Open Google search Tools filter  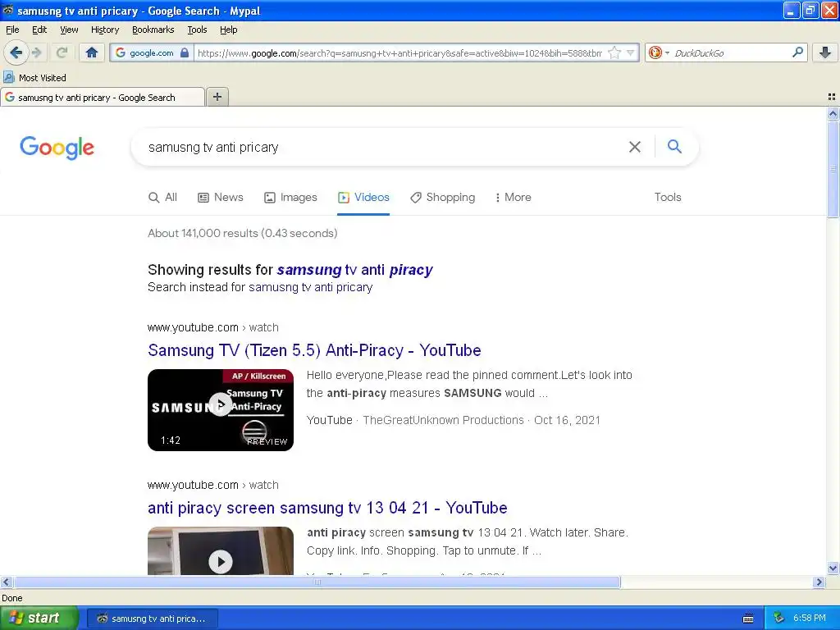(x=668, y=197)
